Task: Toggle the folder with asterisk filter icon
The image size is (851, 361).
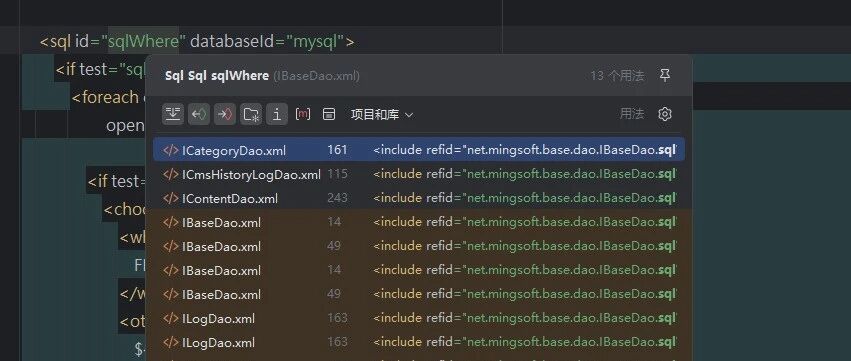Action: coord(251,114)
